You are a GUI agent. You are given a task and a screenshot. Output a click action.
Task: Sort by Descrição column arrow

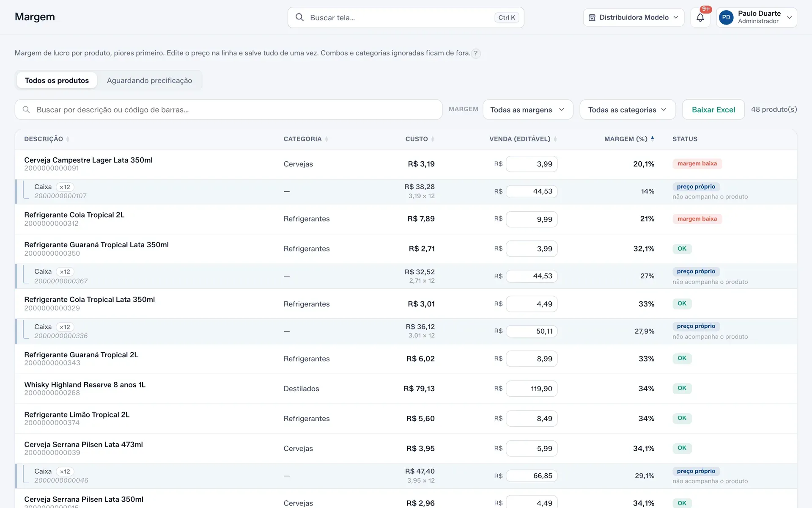(68, 139)
